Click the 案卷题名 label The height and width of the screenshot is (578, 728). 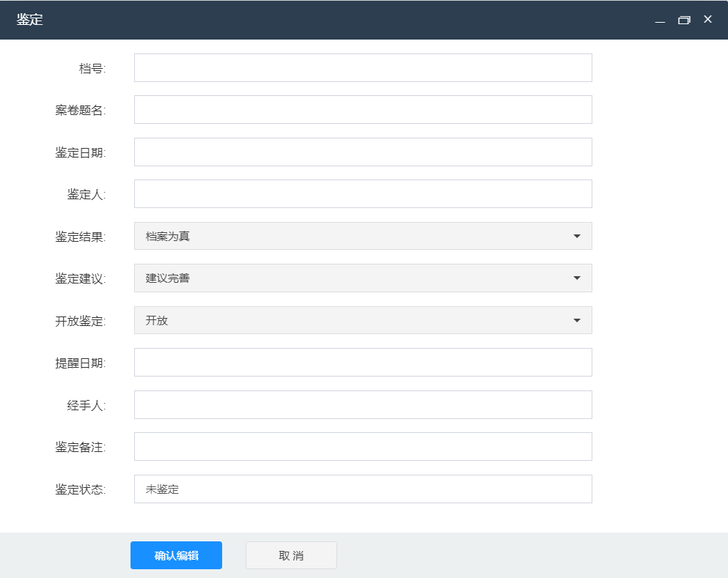click(81, 110)
